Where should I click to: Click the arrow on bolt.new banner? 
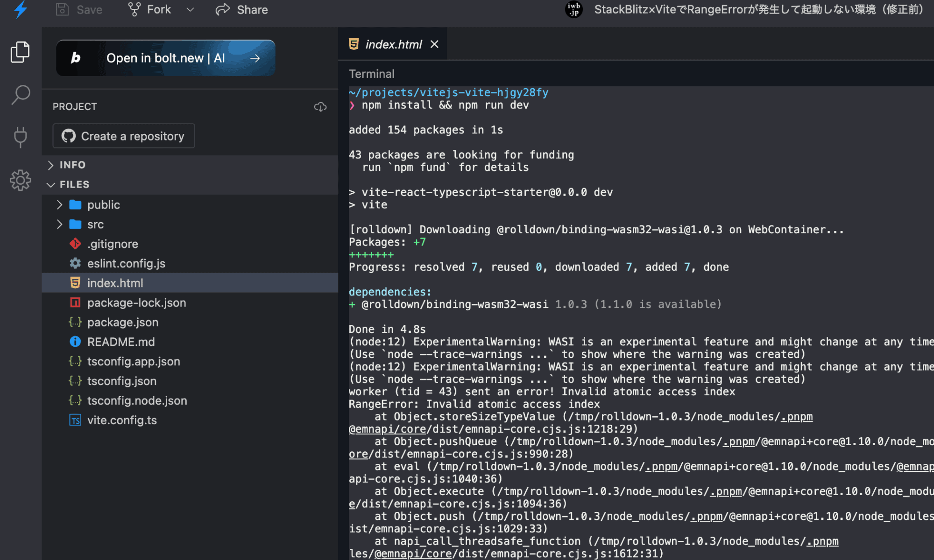coord(255,58)
